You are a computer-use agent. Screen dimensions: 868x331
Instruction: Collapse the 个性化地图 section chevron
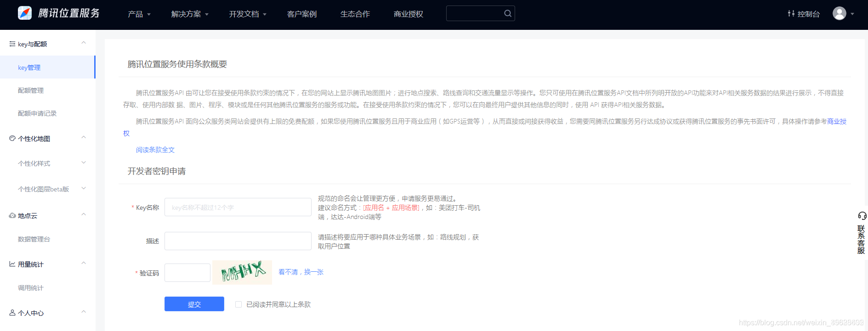point(84,137)
